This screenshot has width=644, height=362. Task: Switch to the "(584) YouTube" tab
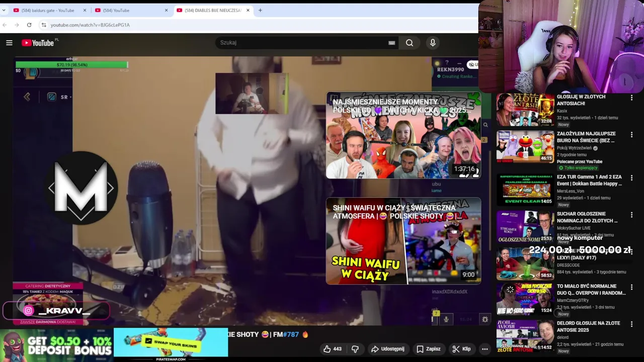click(x=130, y=10)
